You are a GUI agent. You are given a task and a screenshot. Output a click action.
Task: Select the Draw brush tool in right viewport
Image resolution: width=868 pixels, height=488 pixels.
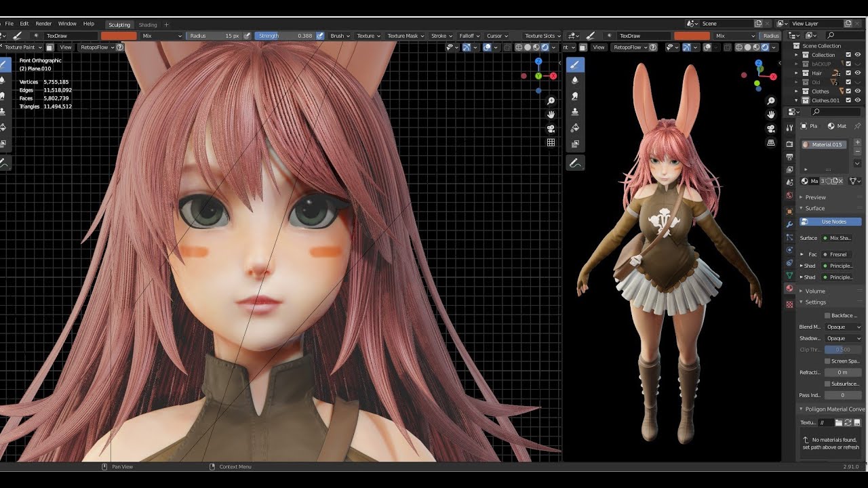[x=575, y=65]
